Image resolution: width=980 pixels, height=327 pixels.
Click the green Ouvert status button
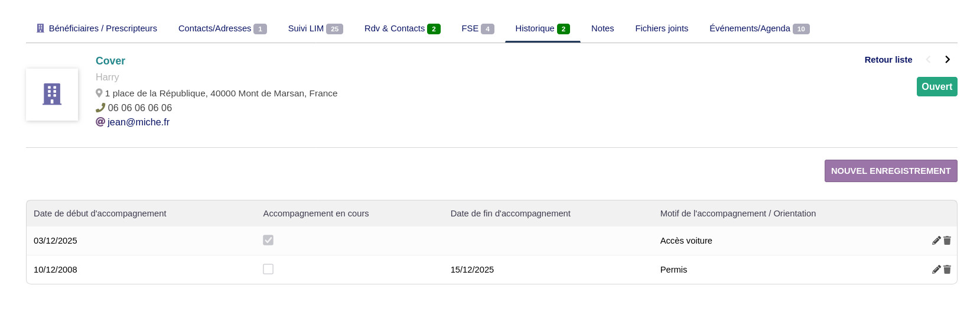pos(936,87)
